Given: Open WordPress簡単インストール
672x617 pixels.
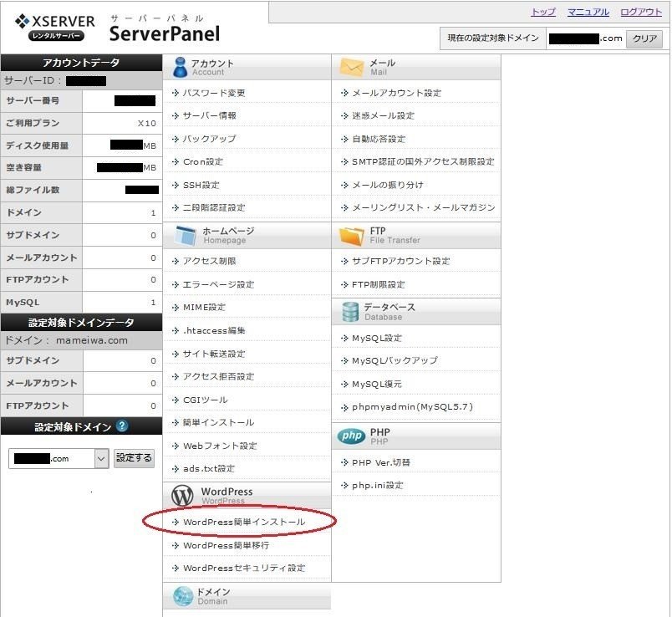Looking at the screenshot, I should pos(244,522).
